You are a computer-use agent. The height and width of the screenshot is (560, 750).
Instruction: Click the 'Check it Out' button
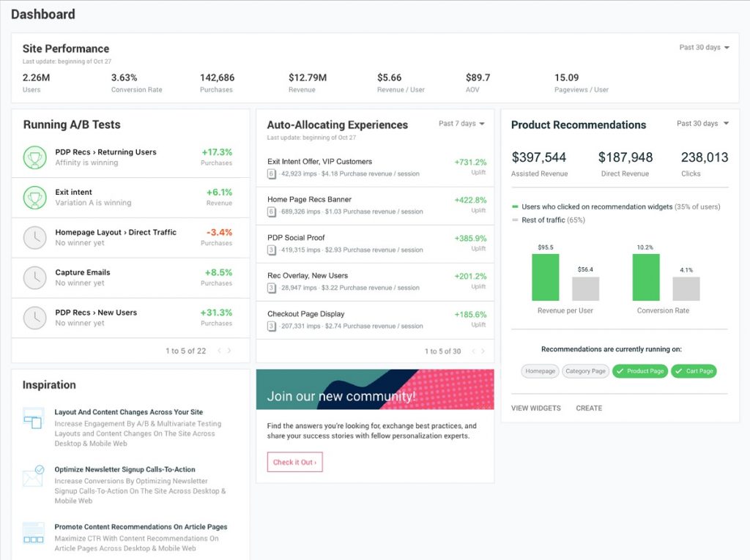pos(294,462)
